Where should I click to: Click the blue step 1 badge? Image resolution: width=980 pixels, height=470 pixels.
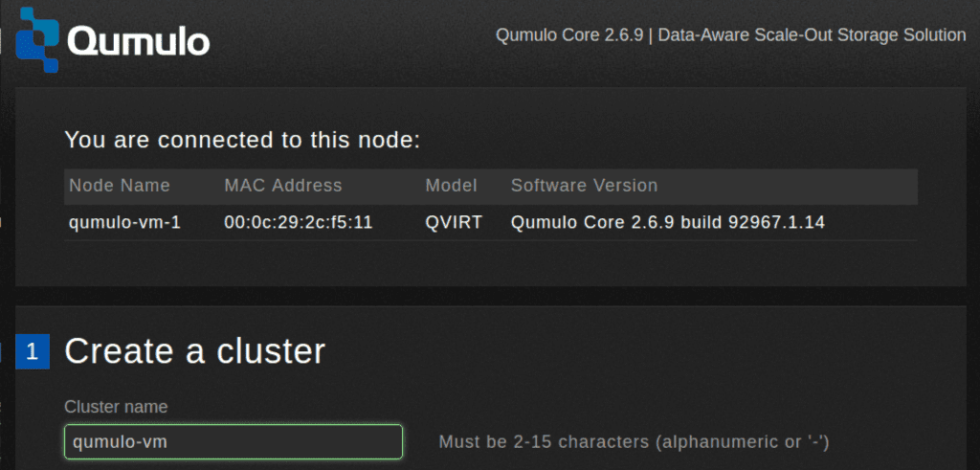point(33,352)
